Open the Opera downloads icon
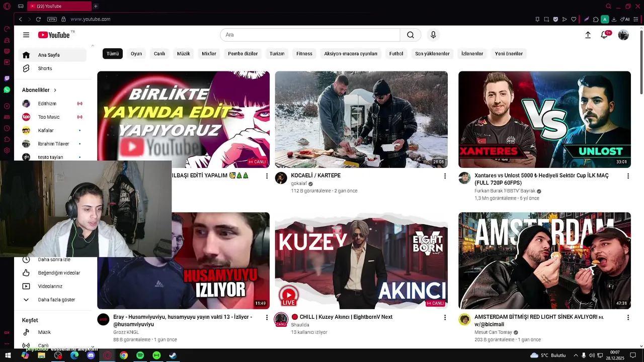The width and height of the screenshot is (644, 362). [x=614, y=19]
